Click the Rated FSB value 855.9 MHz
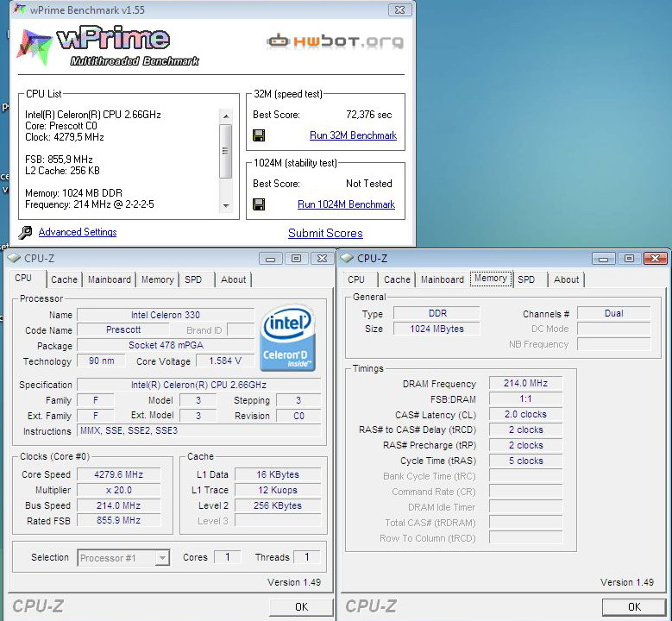The height and width of the screenshot is (621, 672). (x=119, y=520)
